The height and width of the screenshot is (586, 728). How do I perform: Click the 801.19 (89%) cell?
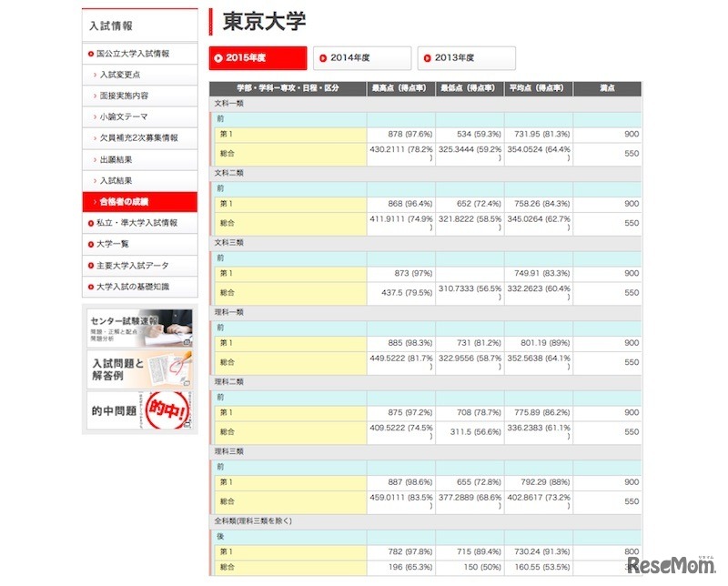coord(538,343)
